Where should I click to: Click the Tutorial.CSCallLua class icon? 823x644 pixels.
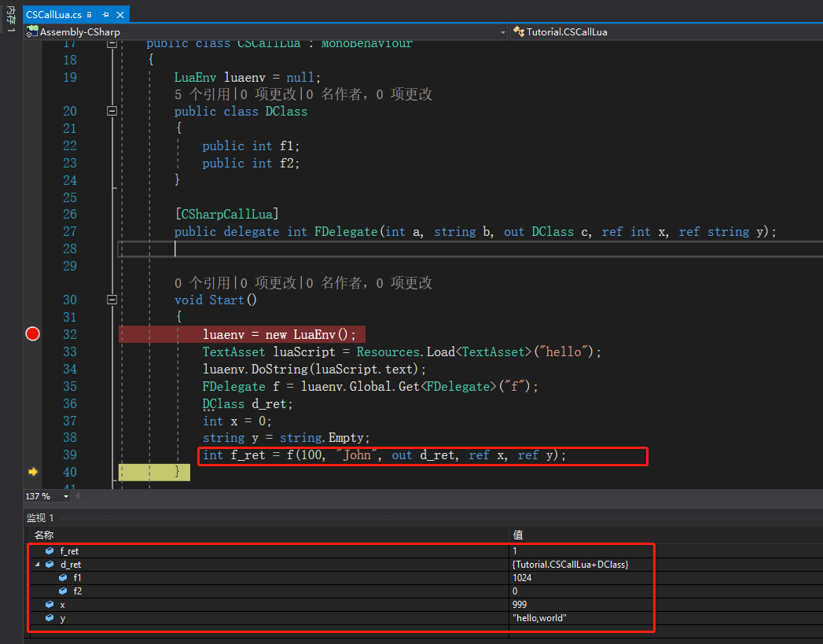pos(519,31)
